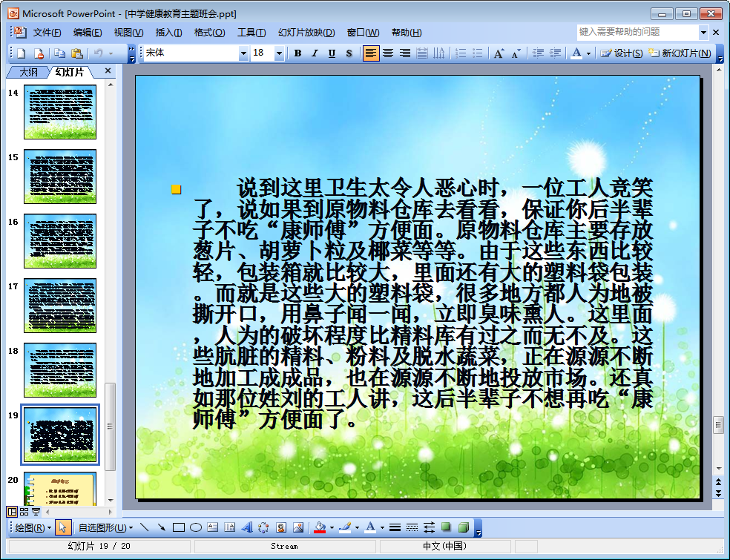Toggle center text alignment
Image resolution: width=730 pixels, height=560 pixels.
click(x=388, y=53)
